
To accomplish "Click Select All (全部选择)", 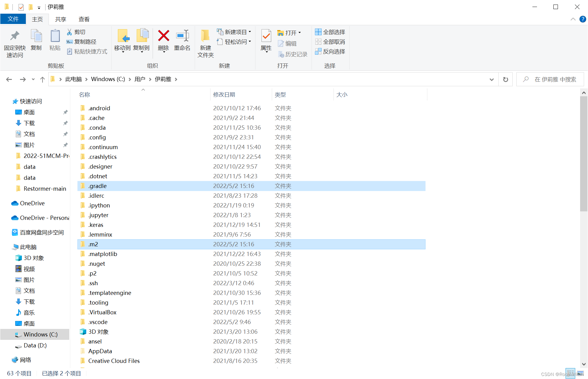I will tap(330, 32).
